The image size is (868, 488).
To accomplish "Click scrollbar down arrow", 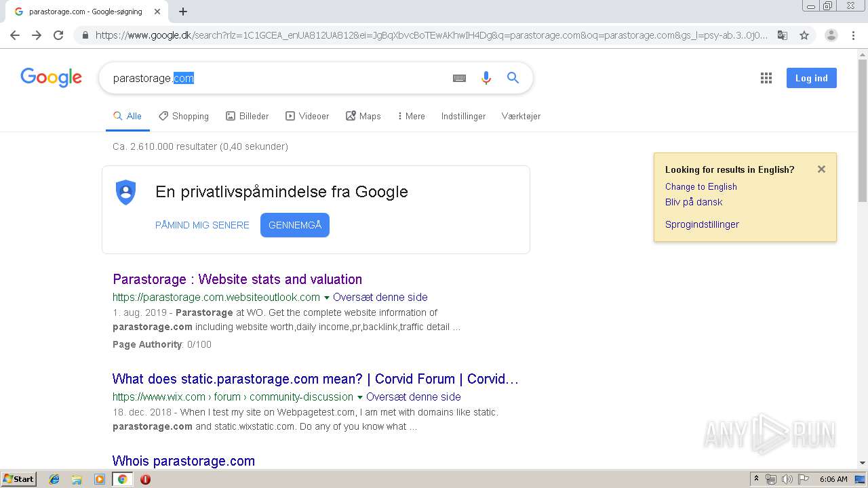I will [x=863, y=463].
